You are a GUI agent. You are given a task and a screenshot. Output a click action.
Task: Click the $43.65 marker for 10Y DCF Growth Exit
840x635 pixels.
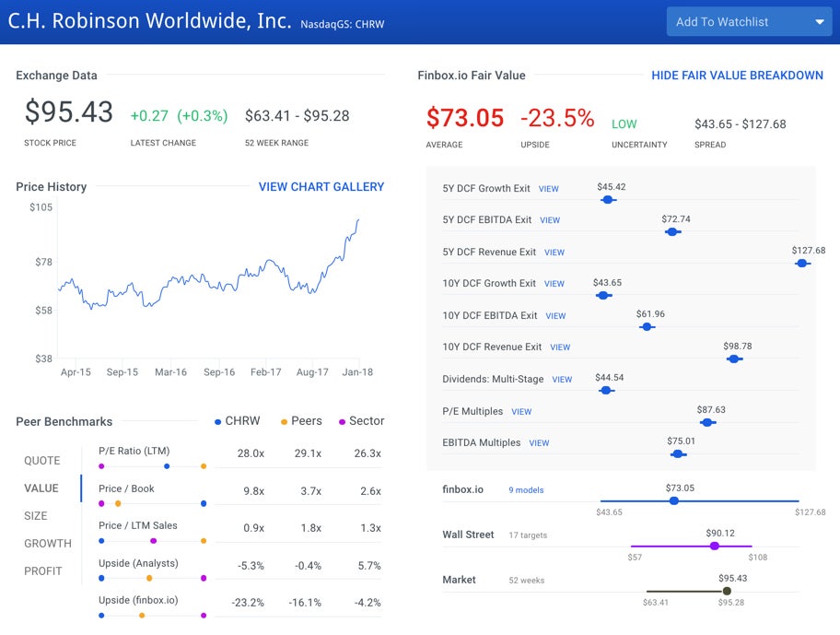pyautogui.click(x=603, y=295)
